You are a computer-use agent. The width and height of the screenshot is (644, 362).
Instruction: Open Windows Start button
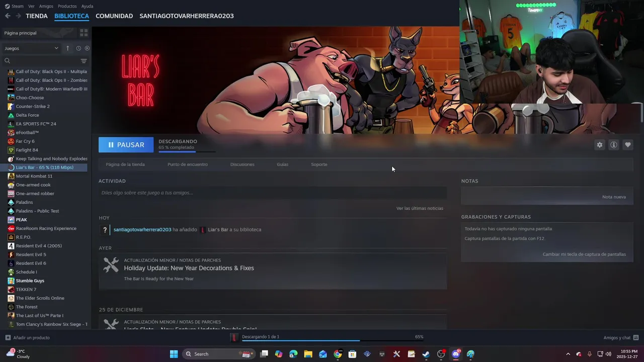tap(174, 354)
